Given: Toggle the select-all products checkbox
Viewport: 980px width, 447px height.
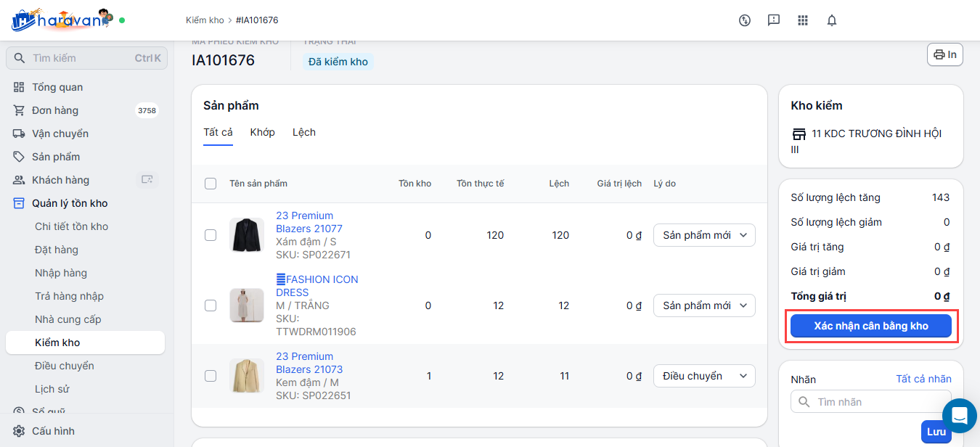Looking at the screenshot, I should [211, 184].
